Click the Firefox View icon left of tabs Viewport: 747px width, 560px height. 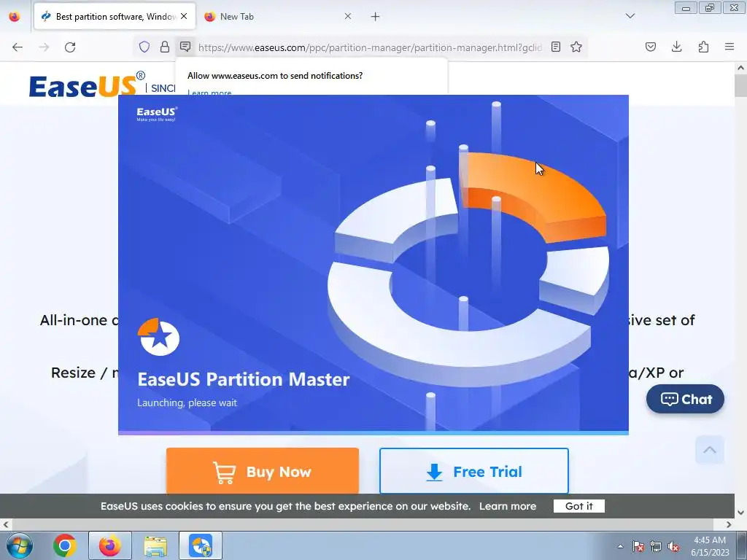pyautogui.click(x=15, y=17)
